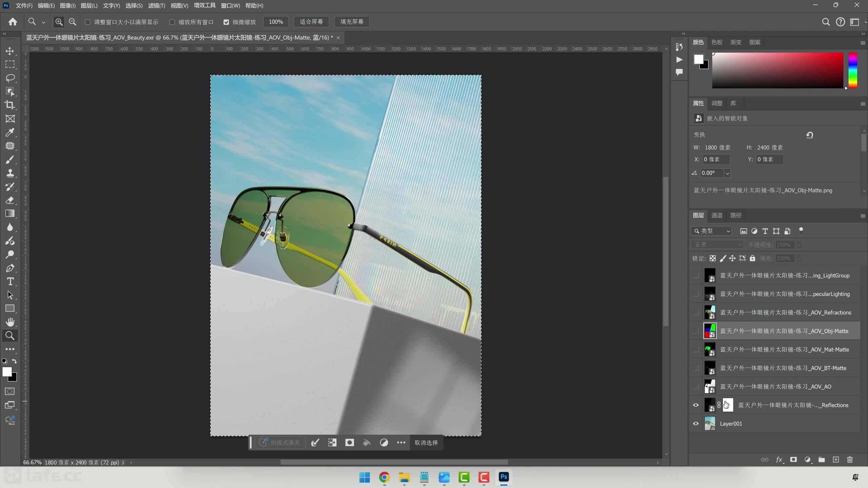Delete layer with trash icon
This screenshot has height=488, width=868.
point(850,460)
